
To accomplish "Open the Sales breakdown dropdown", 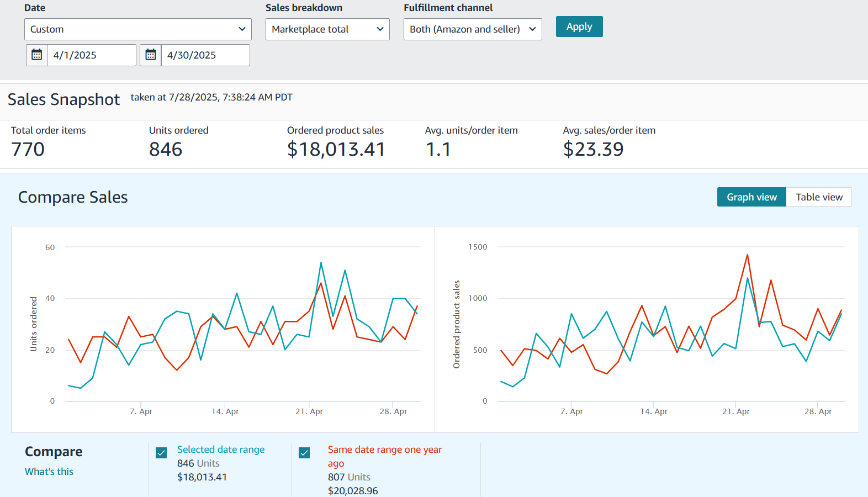I will 327,29.
